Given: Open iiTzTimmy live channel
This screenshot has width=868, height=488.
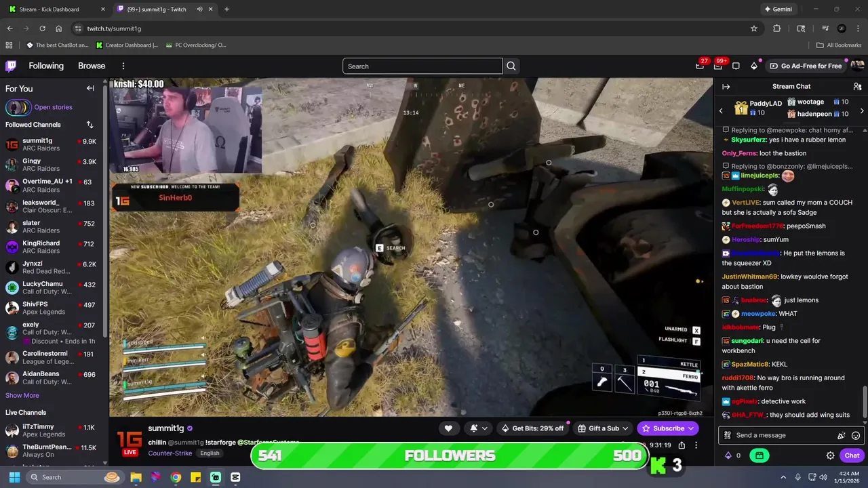Looking at the screenshot, I should (52, 430).
